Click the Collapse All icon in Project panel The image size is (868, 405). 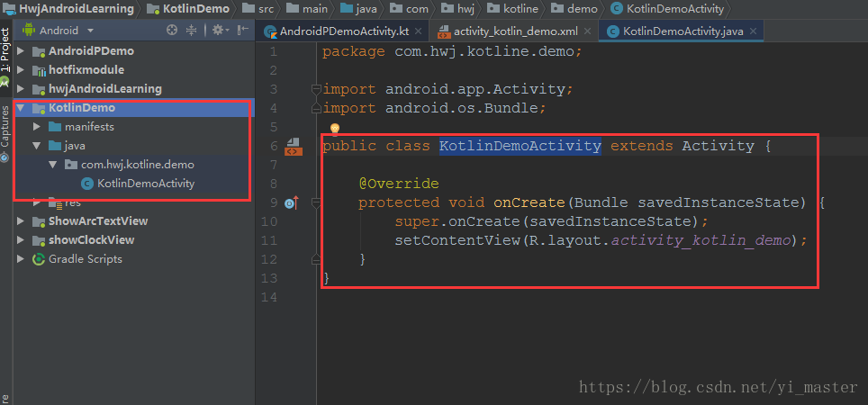pos(191,31)
